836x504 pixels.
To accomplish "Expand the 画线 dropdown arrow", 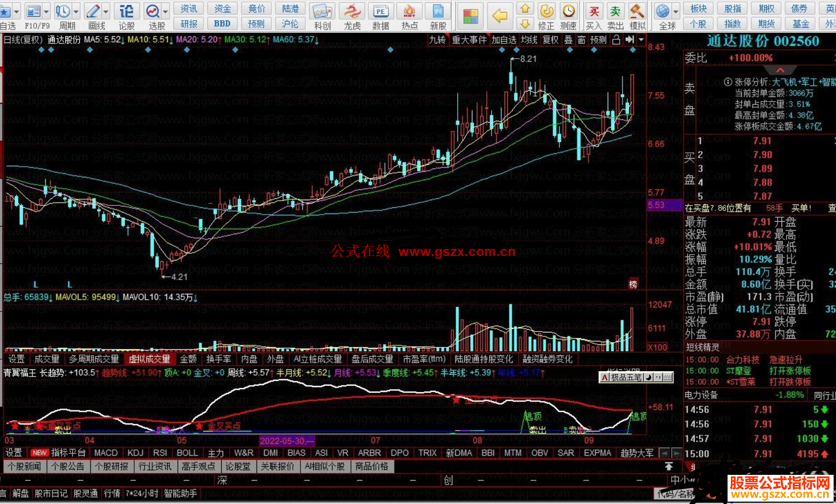I will (106, 11).
